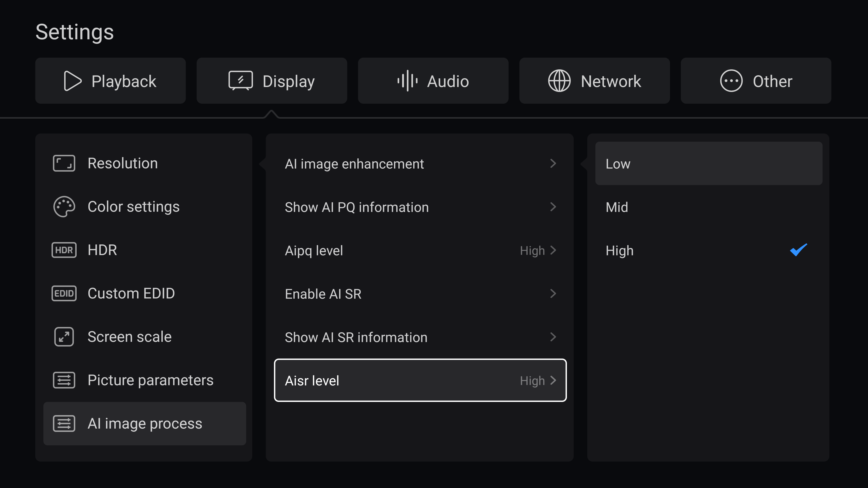Expand the Aisr level chevron
This screenshot has height=488, width=868.
(x=553, y=380)
